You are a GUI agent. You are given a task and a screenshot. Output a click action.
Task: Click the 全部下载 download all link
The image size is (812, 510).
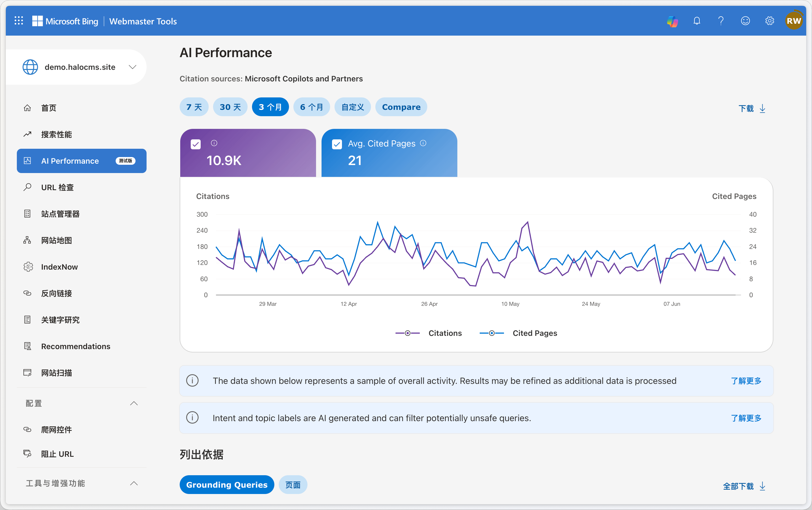tap(744, 486)
